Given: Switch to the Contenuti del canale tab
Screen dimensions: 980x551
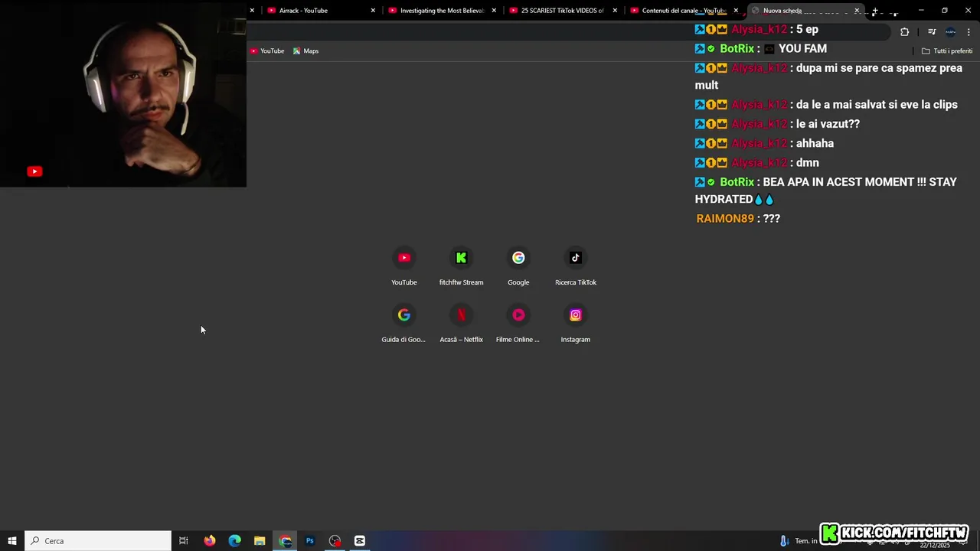Looking at the screenshot, I should [x=683, y=11].
